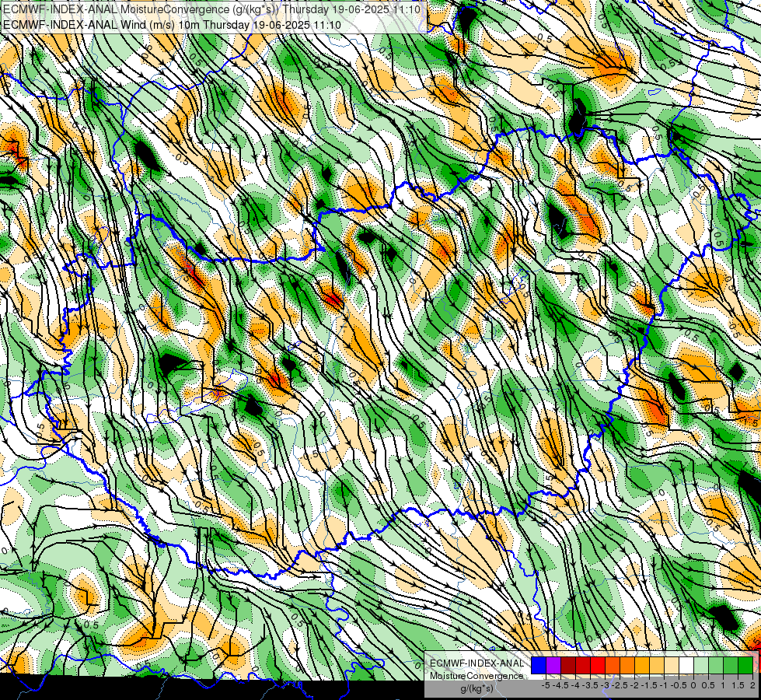Click the maroon legend swatch beside purple
This screenshot has height=700, width=761.
(x=568, y=665)
